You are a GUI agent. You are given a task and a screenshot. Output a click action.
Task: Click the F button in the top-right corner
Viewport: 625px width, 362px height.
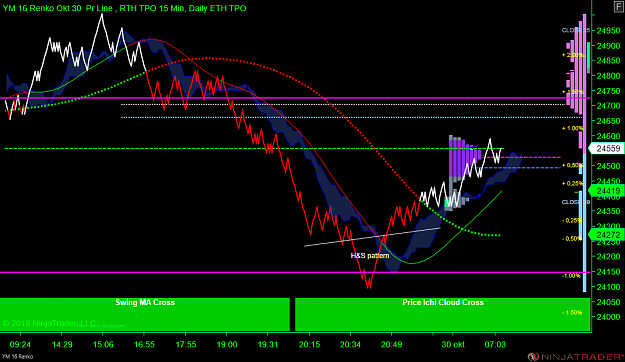[619, 7]
